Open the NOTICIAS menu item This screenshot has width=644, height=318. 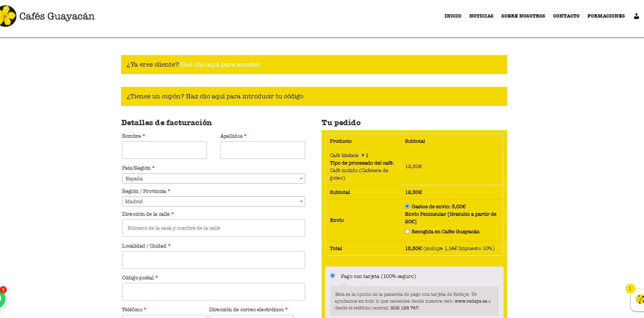tap(481, 16)
